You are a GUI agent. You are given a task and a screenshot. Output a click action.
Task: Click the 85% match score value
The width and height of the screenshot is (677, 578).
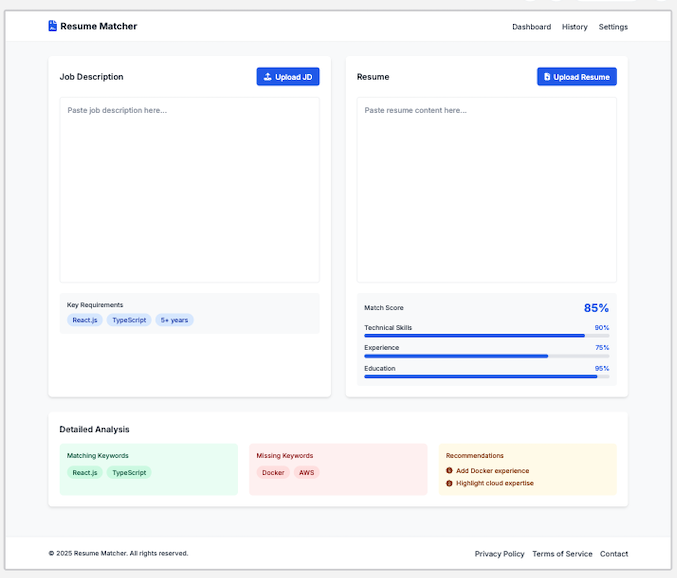596,308
